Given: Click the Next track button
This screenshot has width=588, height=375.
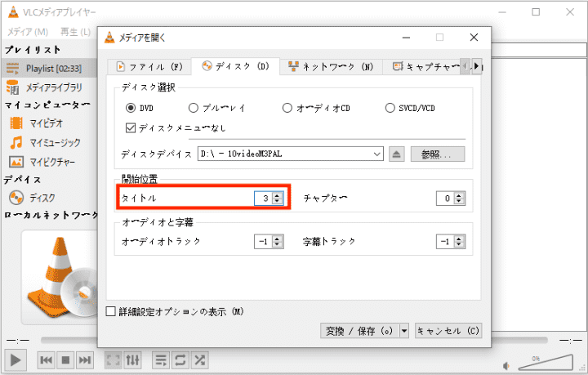Looking at the screenshot, I should [x=85, y=360].
